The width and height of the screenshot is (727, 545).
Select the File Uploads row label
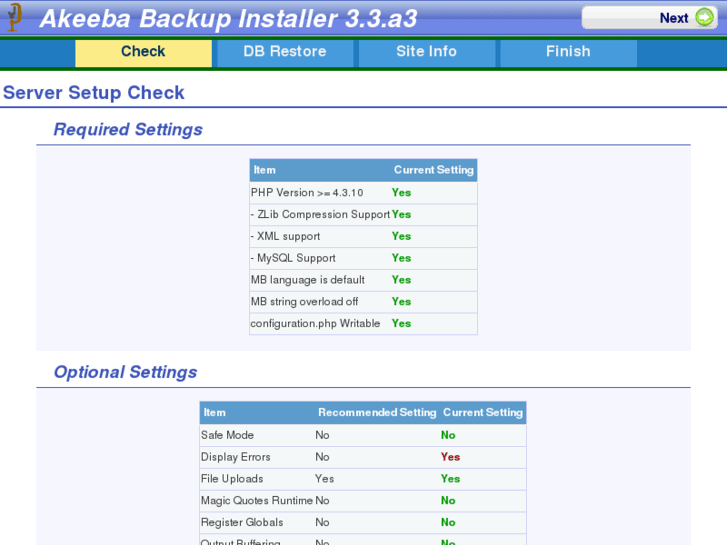click(x=232, y=479)
